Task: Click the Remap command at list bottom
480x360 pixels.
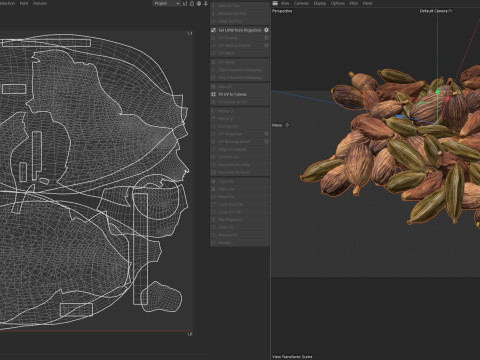Action: coord(225,243)
